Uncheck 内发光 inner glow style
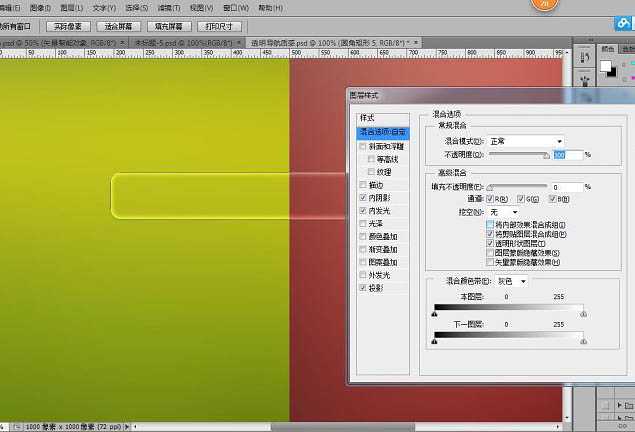The image size is (635, 432). 363,211
